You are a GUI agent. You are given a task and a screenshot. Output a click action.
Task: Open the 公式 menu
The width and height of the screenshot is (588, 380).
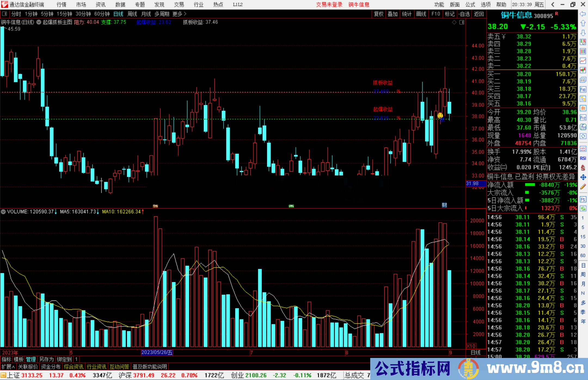[470, 5]
